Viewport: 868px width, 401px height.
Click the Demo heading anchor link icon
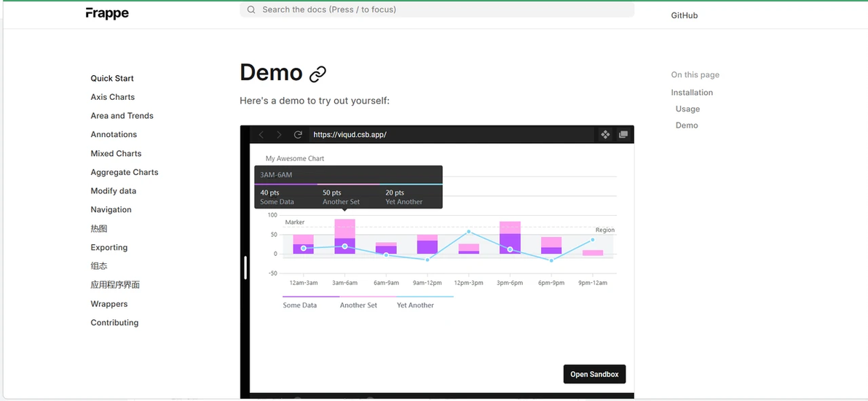tap(317, 74)
